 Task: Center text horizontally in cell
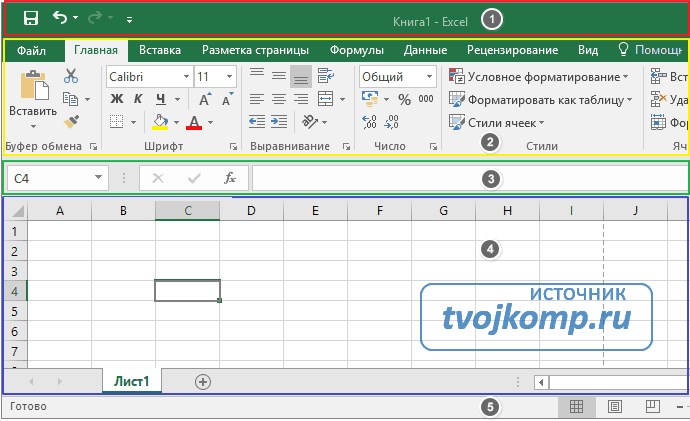279,99
